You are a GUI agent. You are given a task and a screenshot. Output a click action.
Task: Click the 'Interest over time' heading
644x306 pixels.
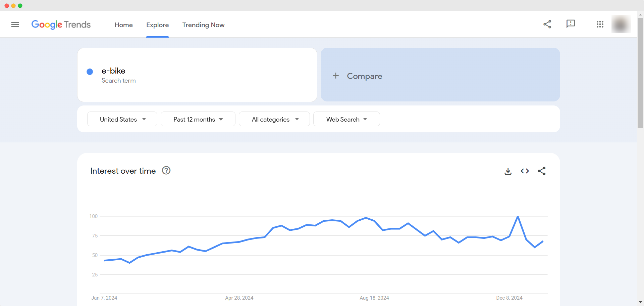pos(123,171)
